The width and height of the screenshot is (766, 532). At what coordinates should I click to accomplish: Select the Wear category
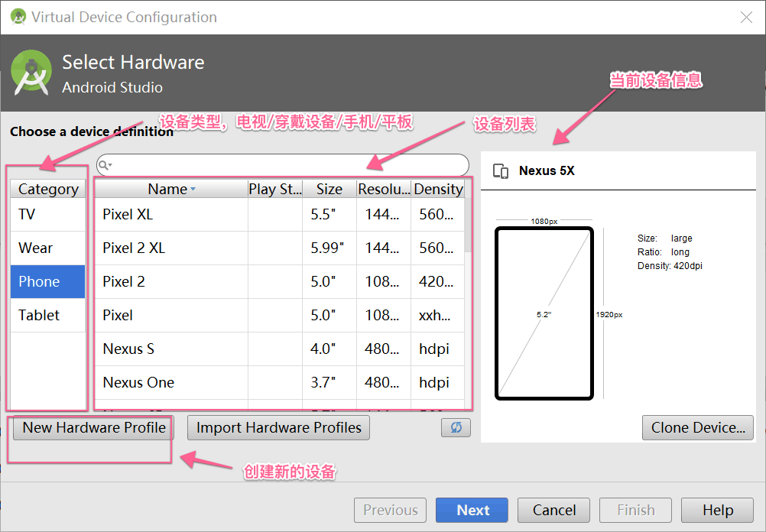(48, 248)
